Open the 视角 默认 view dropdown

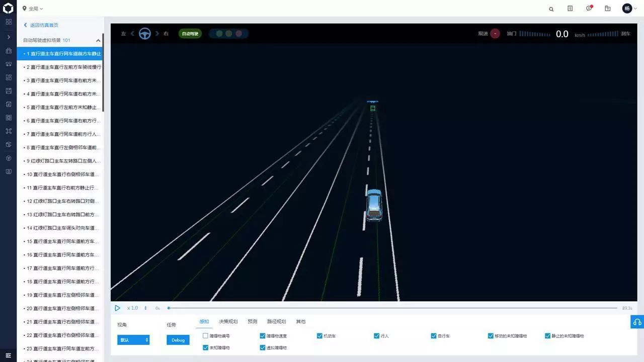pos(133,340)
